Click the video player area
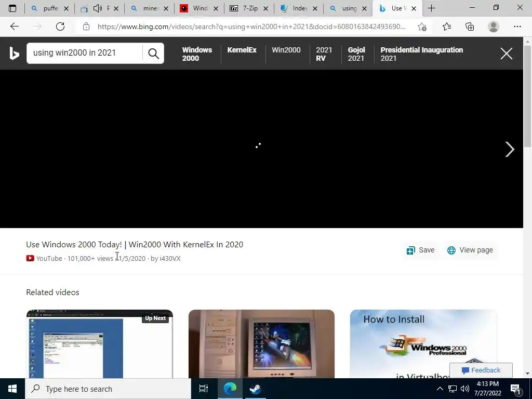Screen dimensions: 532x399 pyautogui.click(x=261, y=149)
